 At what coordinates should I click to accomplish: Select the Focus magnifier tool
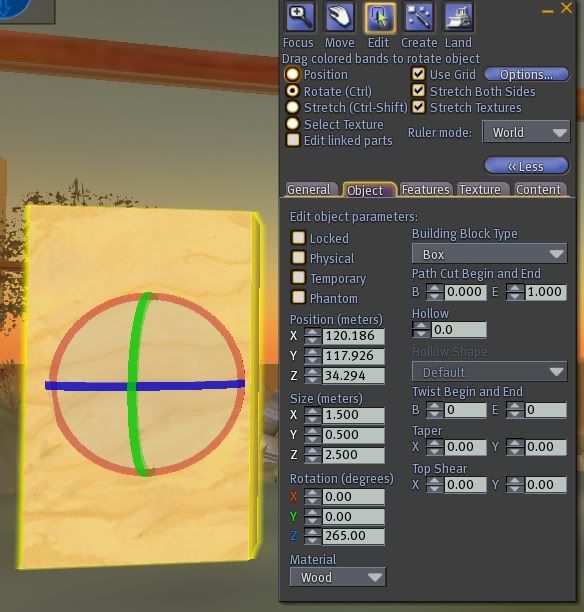pos(299,18)
